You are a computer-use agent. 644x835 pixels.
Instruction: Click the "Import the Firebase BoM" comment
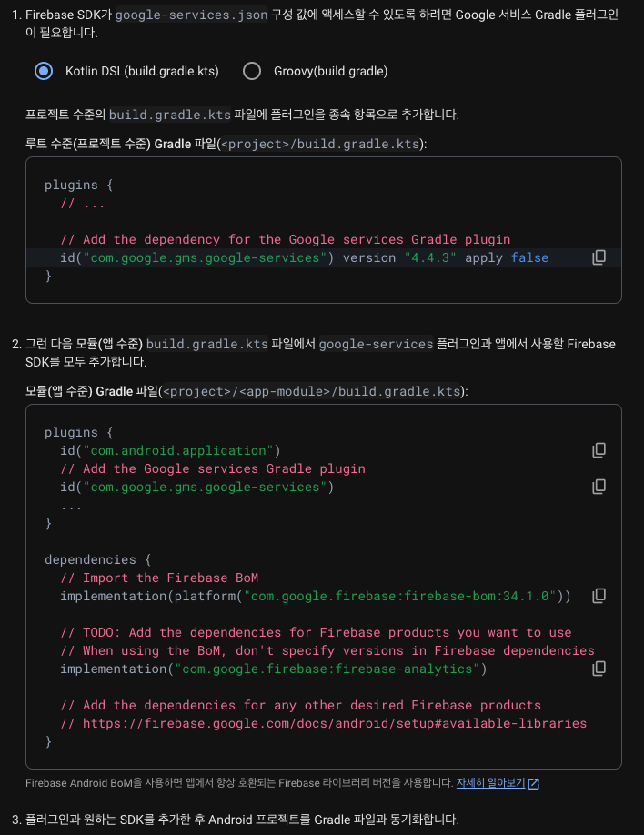click(x=159, y=578)
